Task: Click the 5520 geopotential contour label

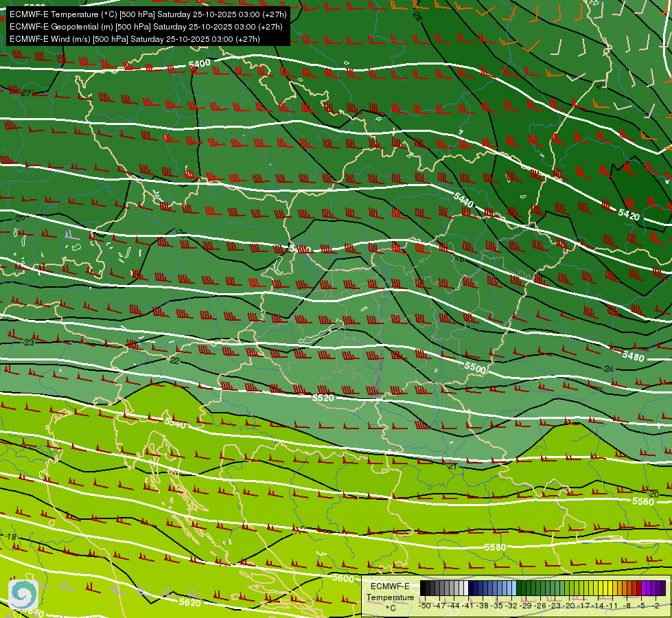Action: click(323, 398)
